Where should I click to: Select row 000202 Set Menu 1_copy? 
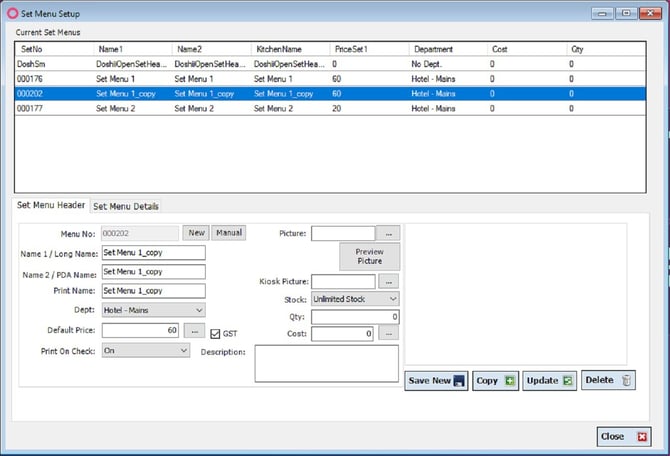click(330, 94)
